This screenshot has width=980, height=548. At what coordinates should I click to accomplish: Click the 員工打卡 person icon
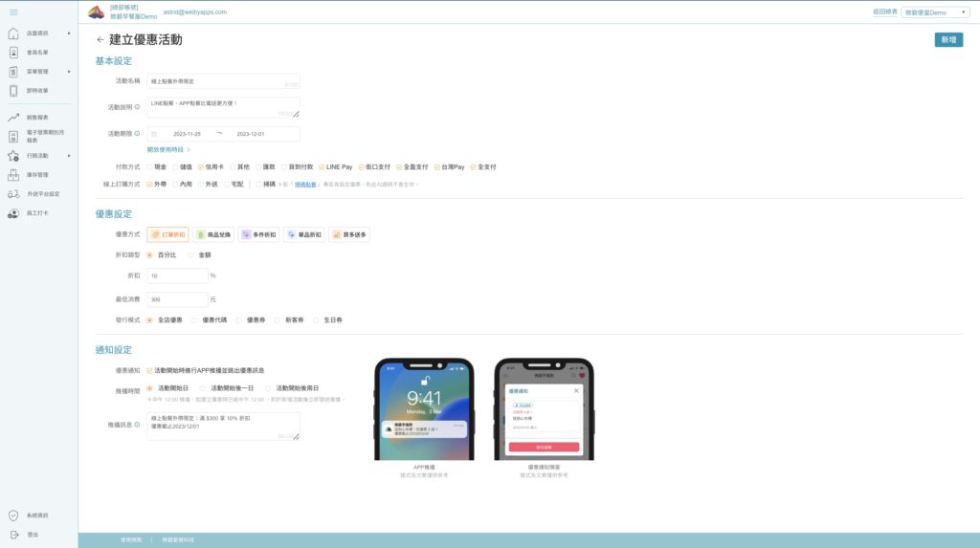(13, 213)
